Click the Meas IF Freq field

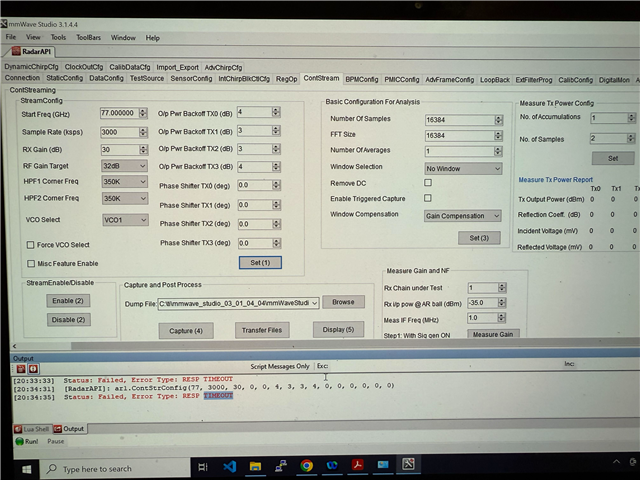[483, 318]
